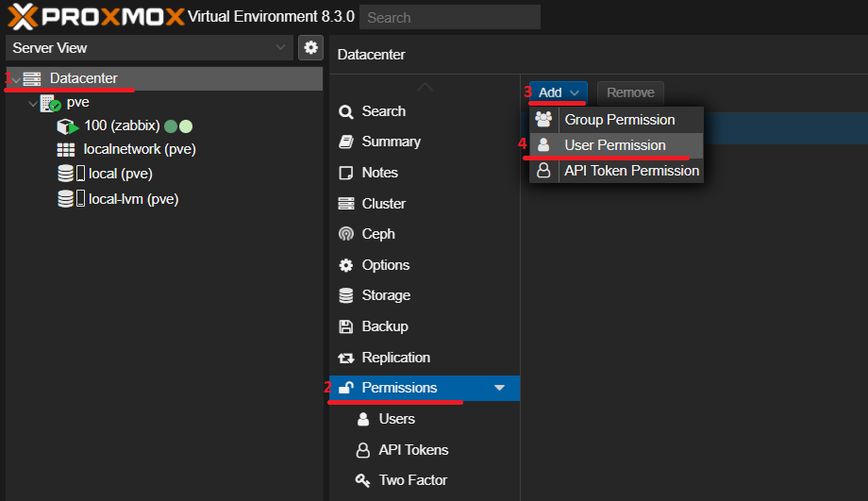This screenshot has height=501, width=868.
Task: Click the User Permission person icon
Action: point(543,145)
